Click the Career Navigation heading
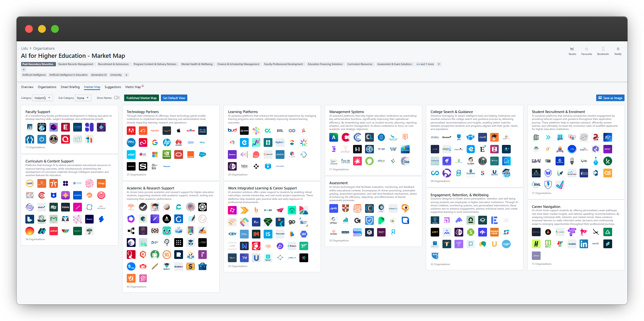This screenshot has width=644, height=321. coord(546,207)
